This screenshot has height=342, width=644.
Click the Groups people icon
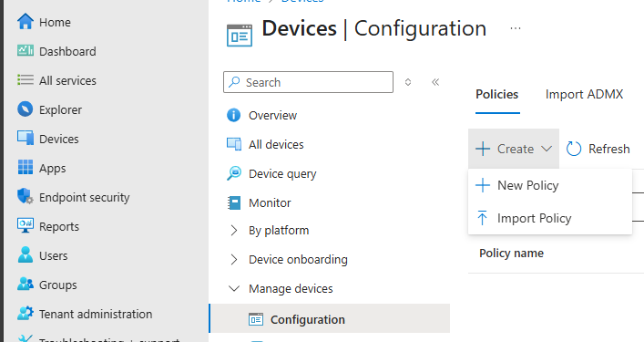(x=26, y=284)
